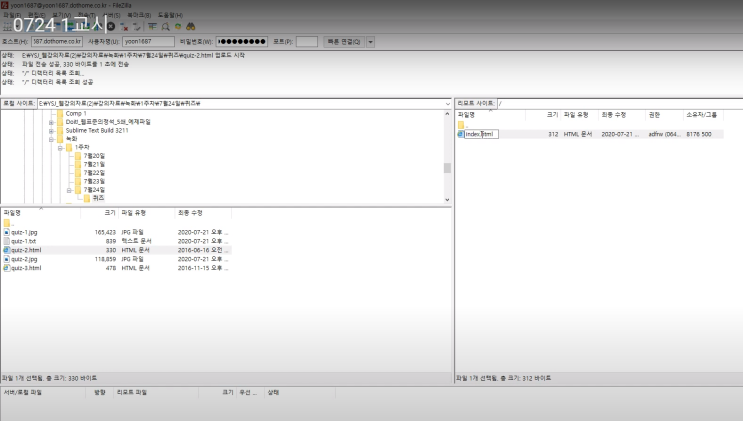The width and height of the screenshot is (743, 421).
Task: Click the quiz-1.jpg file icon
Action: 7,232
